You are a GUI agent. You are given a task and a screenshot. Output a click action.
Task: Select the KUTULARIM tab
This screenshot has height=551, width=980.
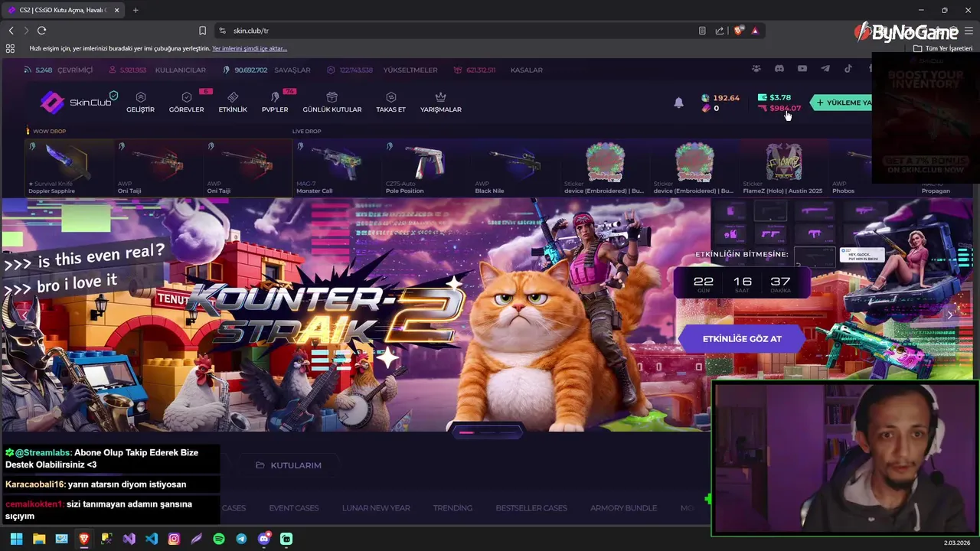288,465
